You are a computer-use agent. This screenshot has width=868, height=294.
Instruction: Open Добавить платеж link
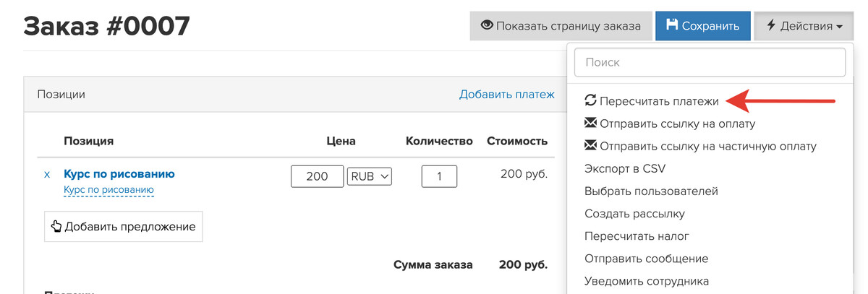(x=507, y=94)
